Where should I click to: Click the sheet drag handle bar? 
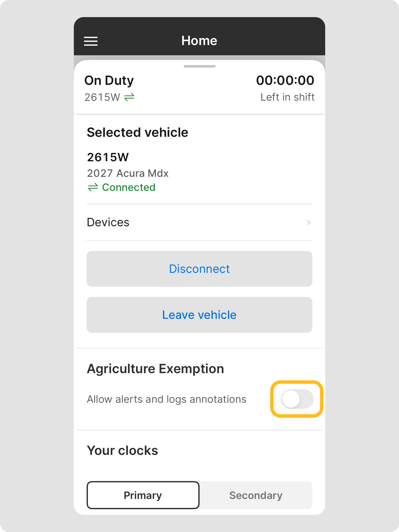point(199,66)
